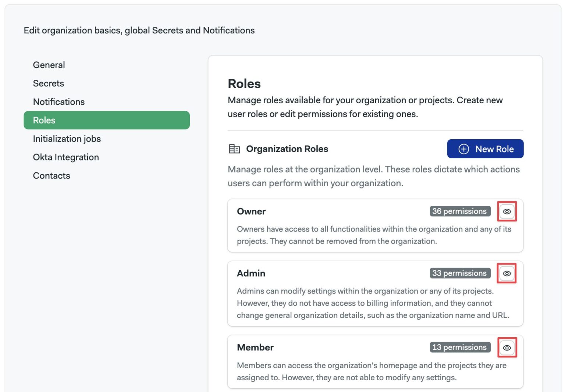
Task: Select the Member role card title
Action: click(255, 348)
